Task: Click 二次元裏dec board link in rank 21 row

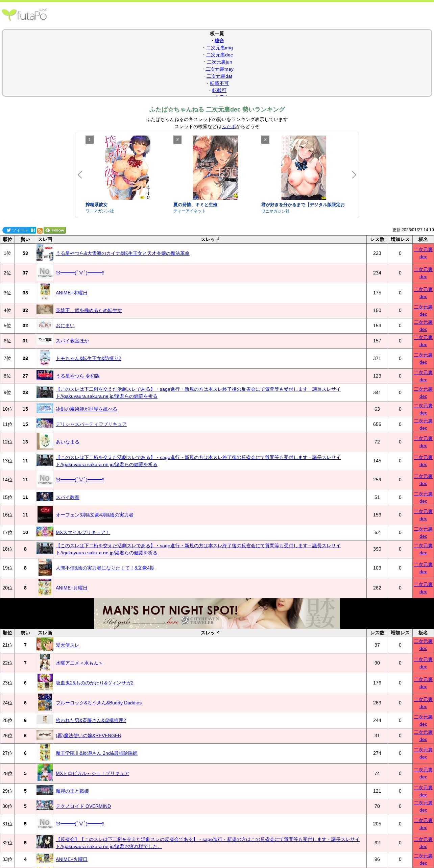Action: click(423, 645)
